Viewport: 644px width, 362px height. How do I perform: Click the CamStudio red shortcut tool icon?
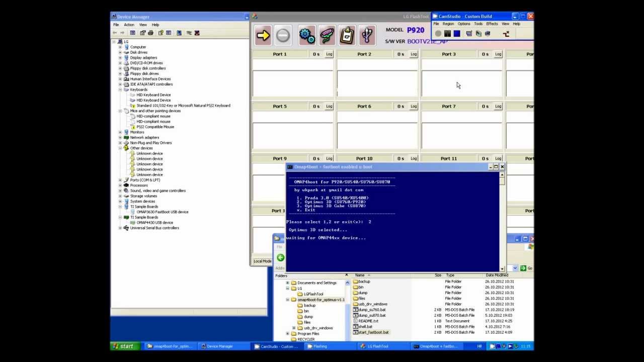pos(506,34)
